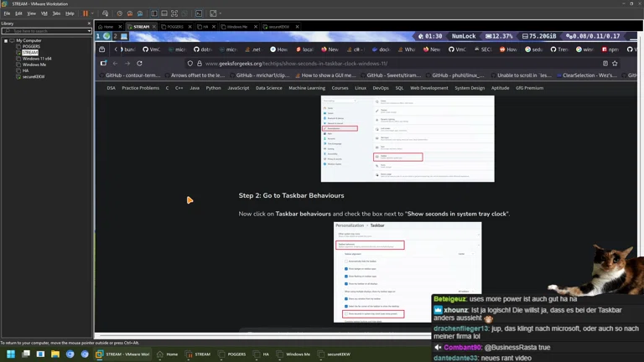Bookmark this page with star icon
Viewport: 644px width, 362px height.
615,64
